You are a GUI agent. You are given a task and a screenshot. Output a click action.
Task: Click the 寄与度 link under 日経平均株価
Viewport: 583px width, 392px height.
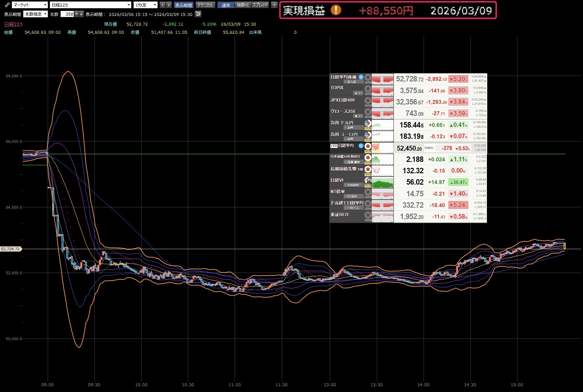pyautogui.click(x=351, y=82)
